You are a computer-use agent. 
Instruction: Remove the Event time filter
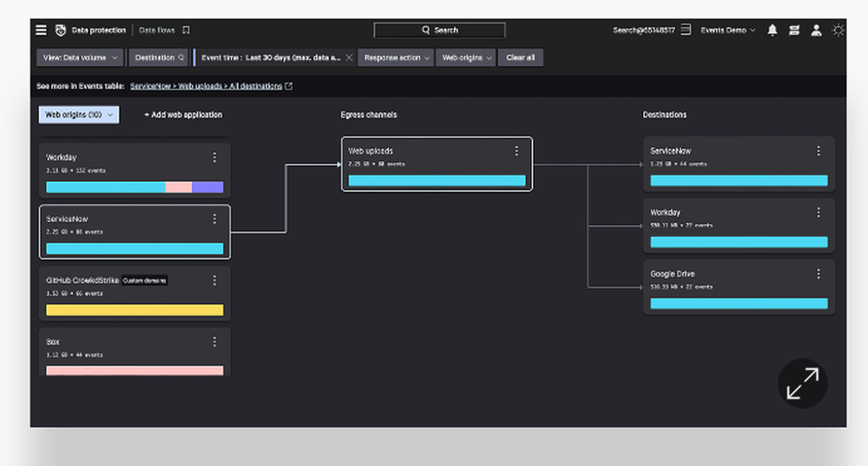coord(349,57)
